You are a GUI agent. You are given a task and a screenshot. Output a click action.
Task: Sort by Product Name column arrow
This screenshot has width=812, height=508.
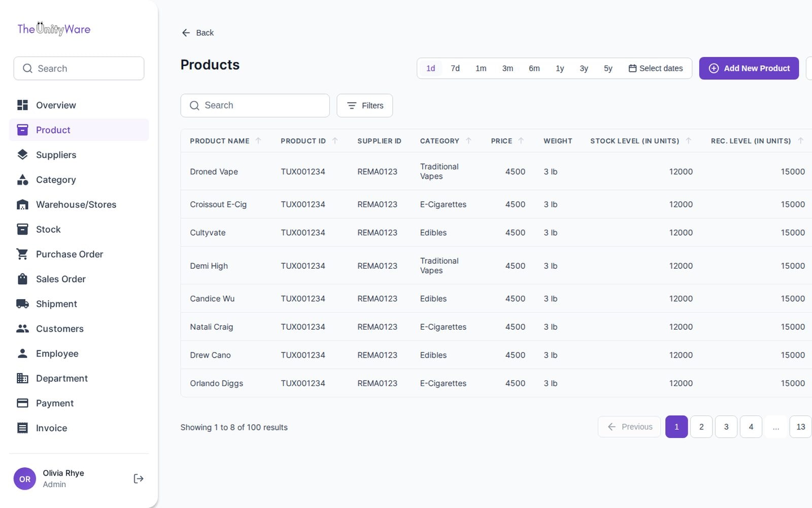pos(258,141)
